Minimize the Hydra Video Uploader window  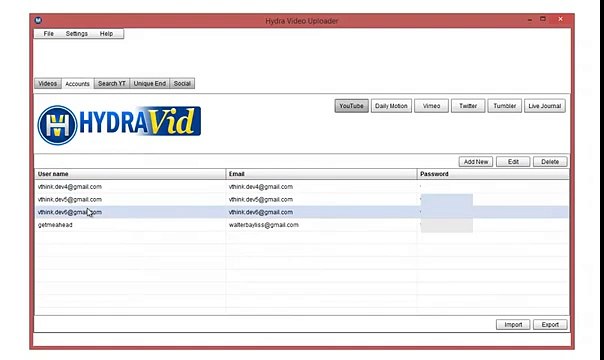coord(530,19)
